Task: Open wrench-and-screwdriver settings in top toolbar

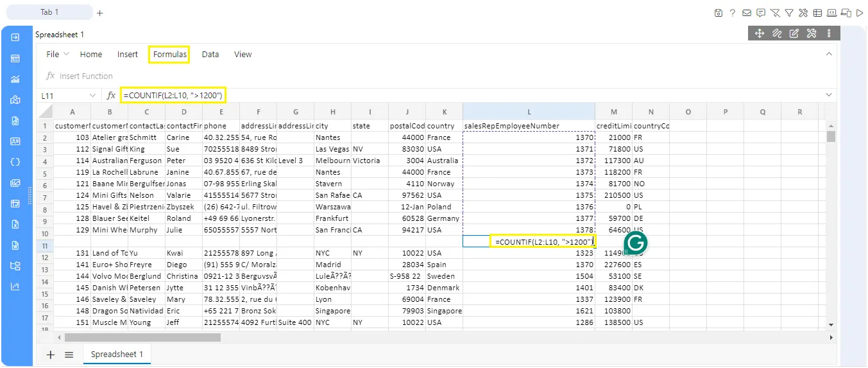Action: pos(803,12)
